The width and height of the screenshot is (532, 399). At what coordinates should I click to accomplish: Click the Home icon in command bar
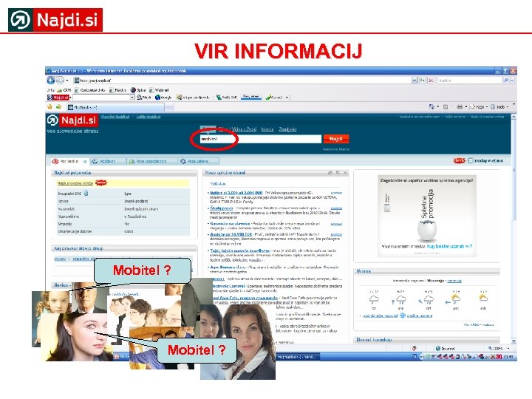point(432,107)
